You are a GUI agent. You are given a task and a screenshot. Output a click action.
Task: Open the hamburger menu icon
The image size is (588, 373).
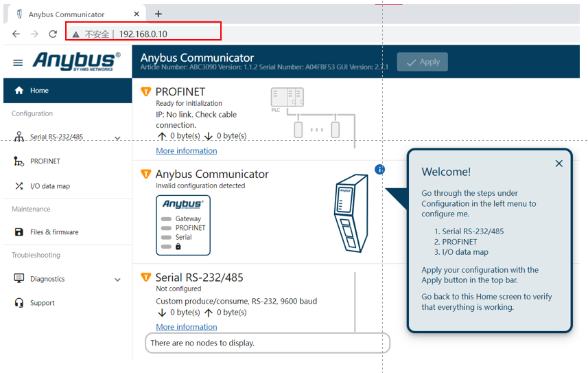(18, 63)
